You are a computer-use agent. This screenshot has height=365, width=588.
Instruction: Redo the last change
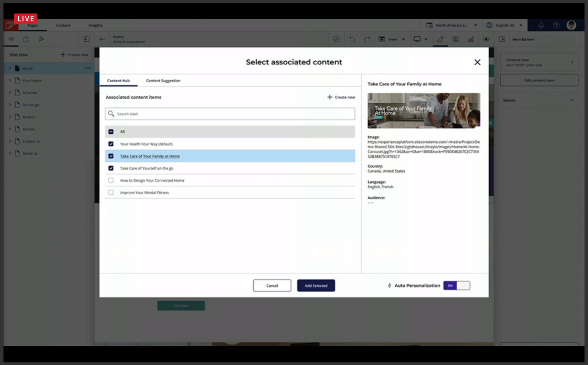(367, 39)
